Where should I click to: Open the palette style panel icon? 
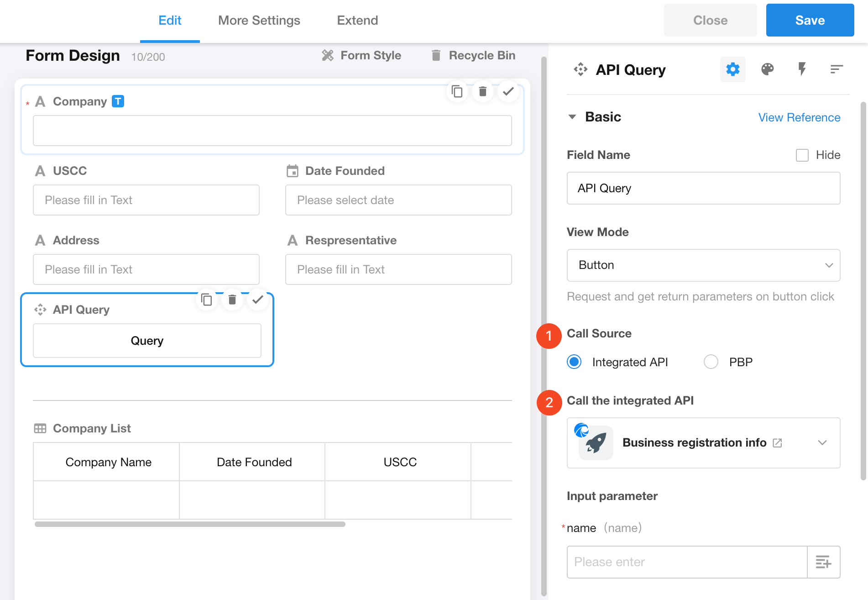(x=767, y=69)
